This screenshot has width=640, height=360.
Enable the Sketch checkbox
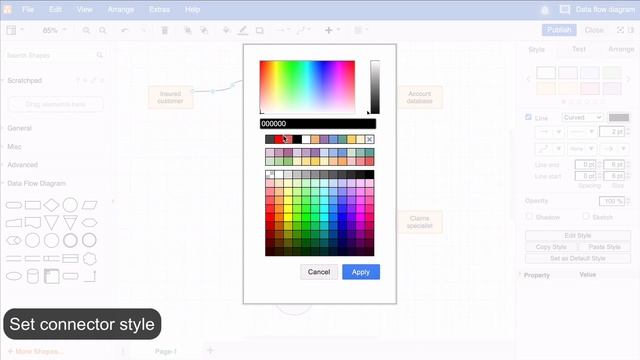click(x=586, y=216)
